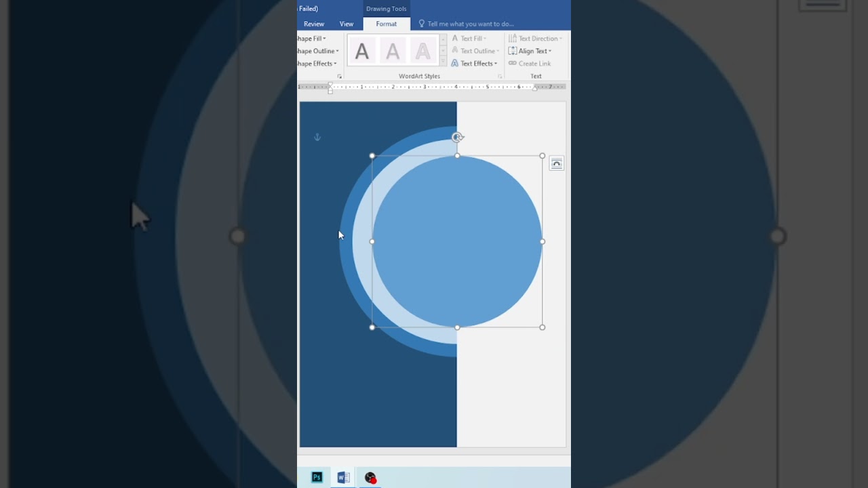868x488 pixels.
Task: Click the Word icon in the taskbar
Action: coord(343,478)
